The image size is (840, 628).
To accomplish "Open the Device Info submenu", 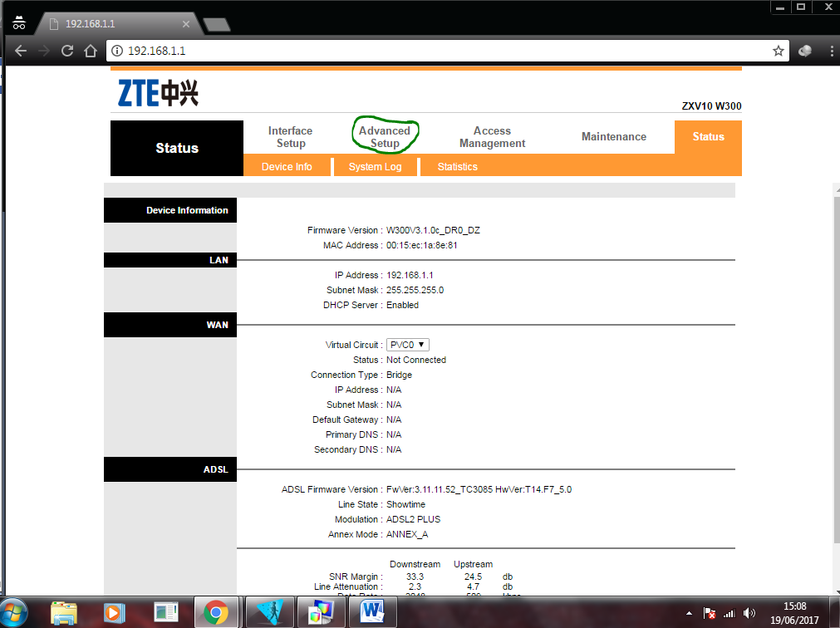I will [287, 166].
